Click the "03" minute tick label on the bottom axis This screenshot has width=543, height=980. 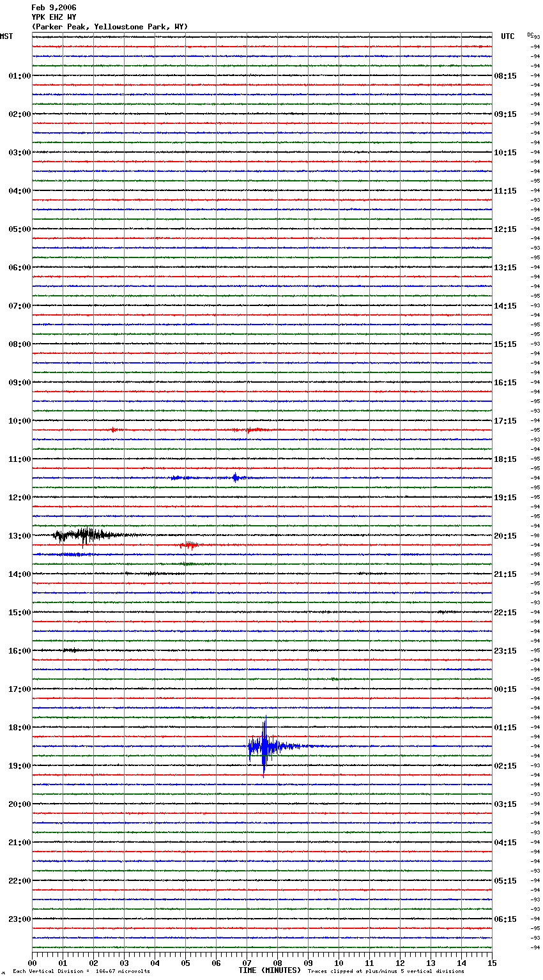click(124, 963)
